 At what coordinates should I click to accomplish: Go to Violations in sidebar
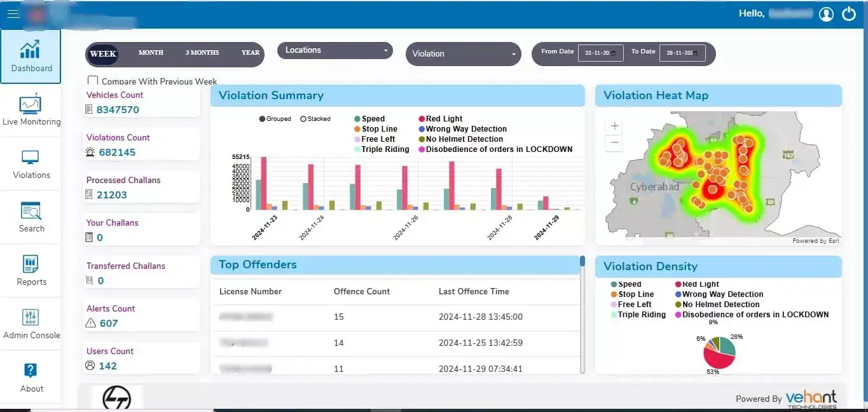31,163
